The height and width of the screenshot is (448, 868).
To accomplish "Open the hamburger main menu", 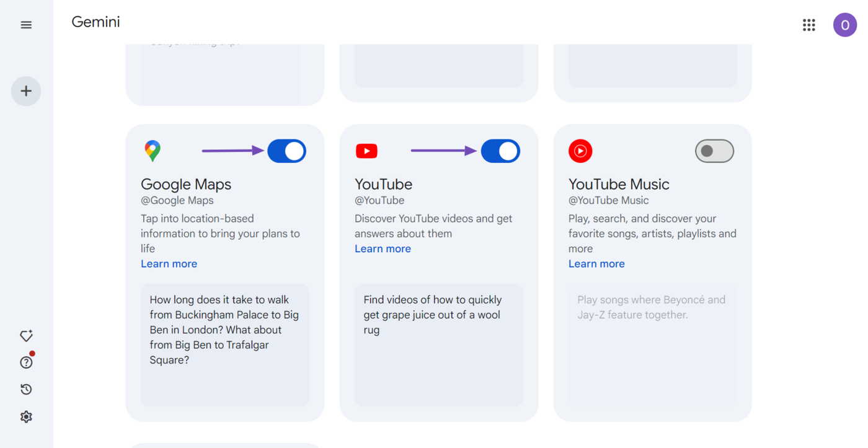I will (x=26, y=25).
